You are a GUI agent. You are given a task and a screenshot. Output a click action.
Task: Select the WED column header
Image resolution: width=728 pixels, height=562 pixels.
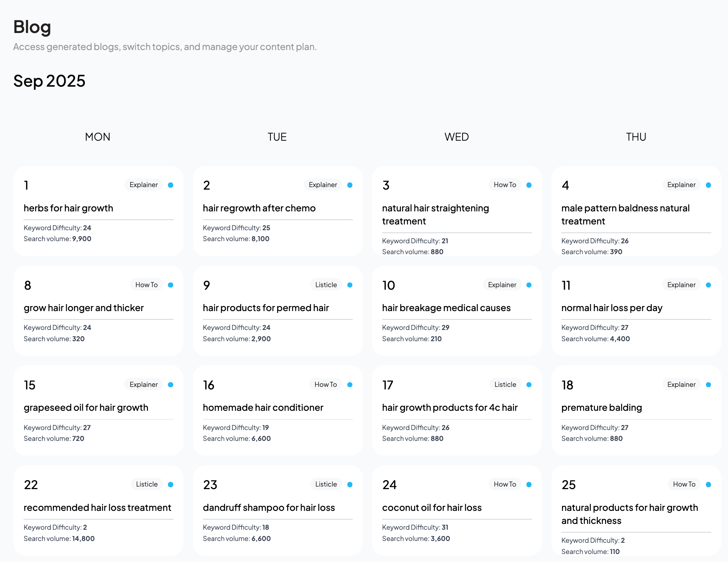pos(456,137)
